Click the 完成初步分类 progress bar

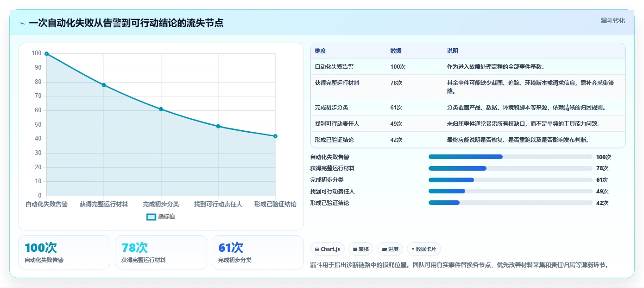click(511, 180)
